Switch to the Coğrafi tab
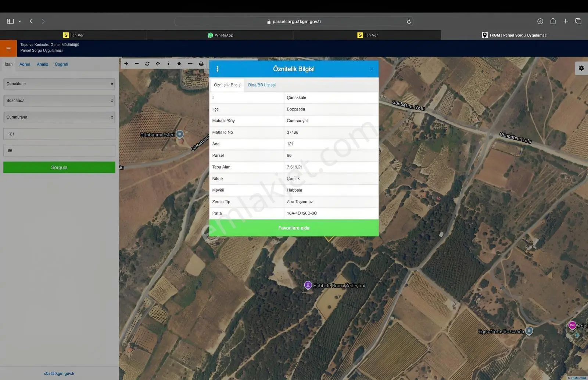The image size is (588, 380). coord(61,64)
